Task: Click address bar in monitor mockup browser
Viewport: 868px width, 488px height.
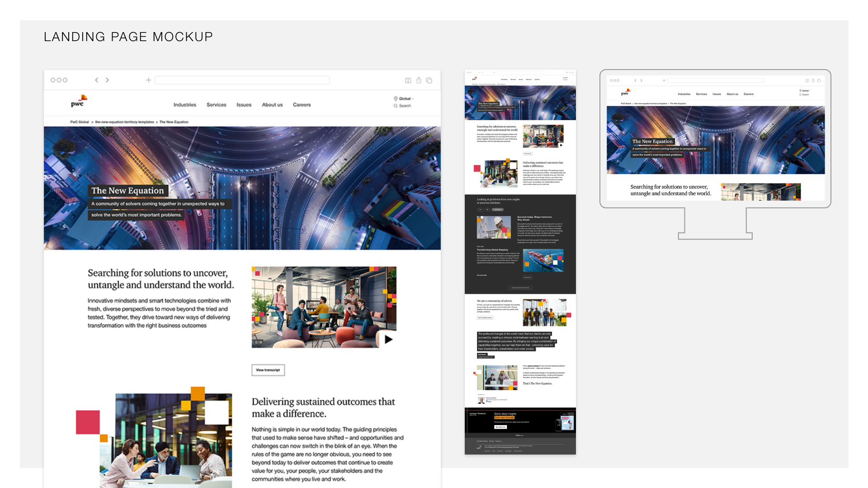Action: pos(716,80)
